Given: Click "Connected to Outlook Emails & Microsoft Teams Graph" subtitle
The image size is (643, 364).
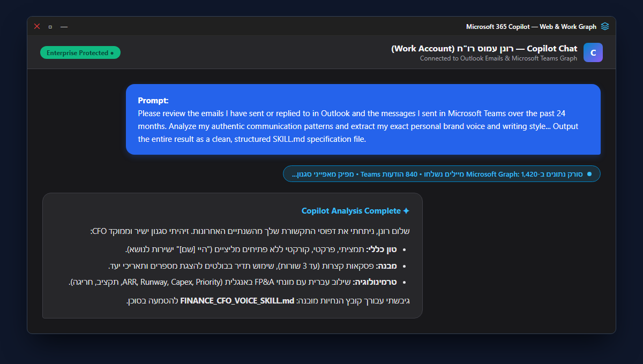Looking at the screenshot, I should 499,58.
